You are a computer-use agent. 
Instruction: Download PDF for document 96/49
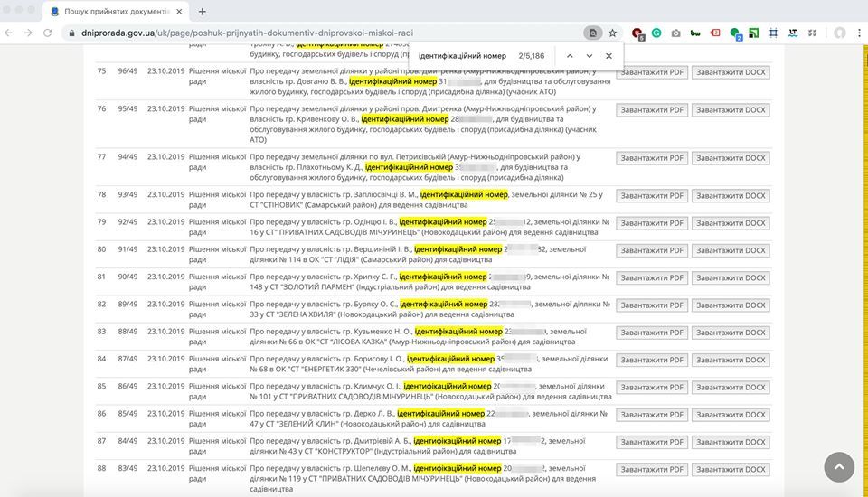pyautogui.click(x=651, y=71)
